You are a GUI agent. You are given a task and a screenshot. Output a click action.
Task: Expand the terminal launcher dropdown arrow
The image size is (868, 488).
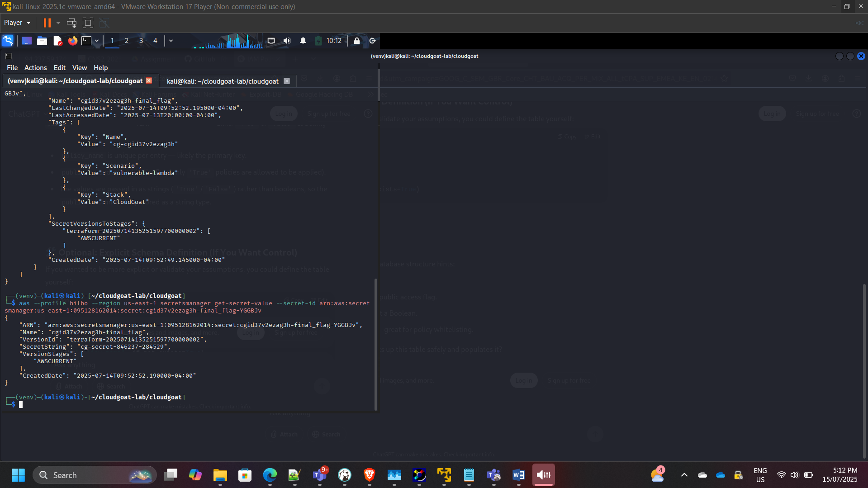[97, 41]
